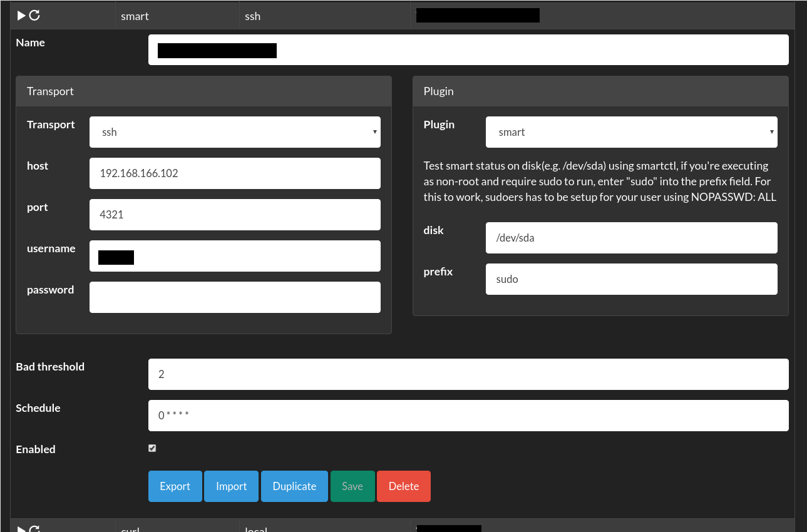Click the play icon in smart row
The image size is (807, 532).
coord(21,16)
